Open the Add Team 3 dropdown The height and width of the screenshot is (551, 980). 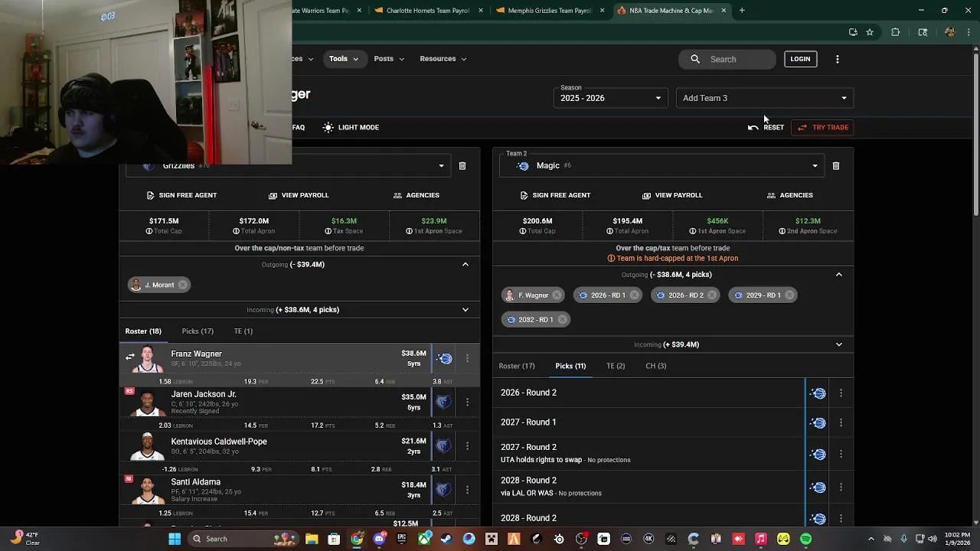[764, 98]
